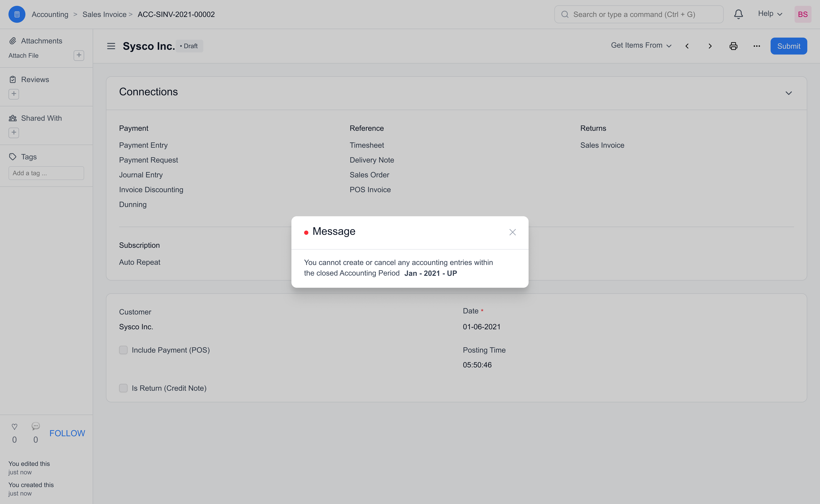Click the print invoice icon
Viewport: 820px width, 504px height.
(x=733, y=46)
